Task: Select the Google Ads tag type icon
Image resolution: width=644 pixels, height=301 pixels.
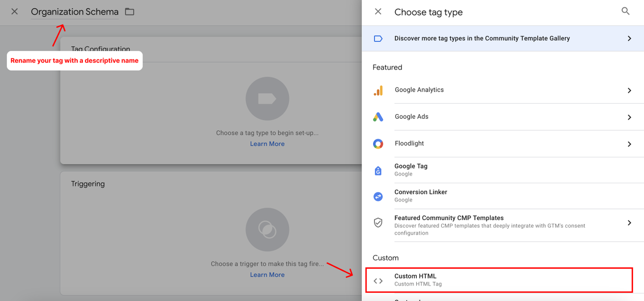Action: (378, 117)
